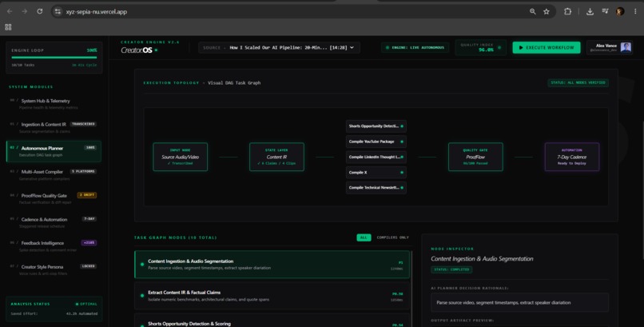Select Content Ingestion & Audio Segmentation row
The width and height of the screenshot is (644, 327).
272,265
